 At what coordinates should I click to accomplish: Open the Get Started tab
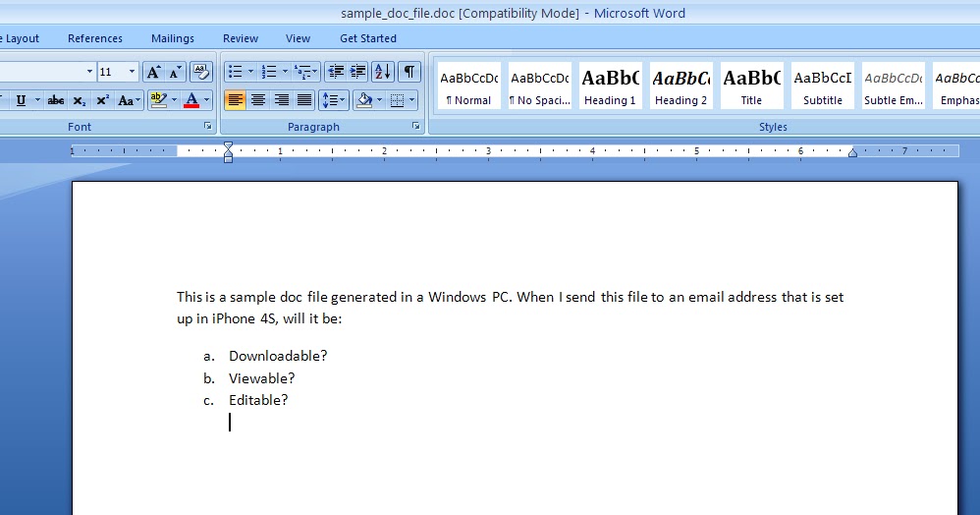coord(368,38)
